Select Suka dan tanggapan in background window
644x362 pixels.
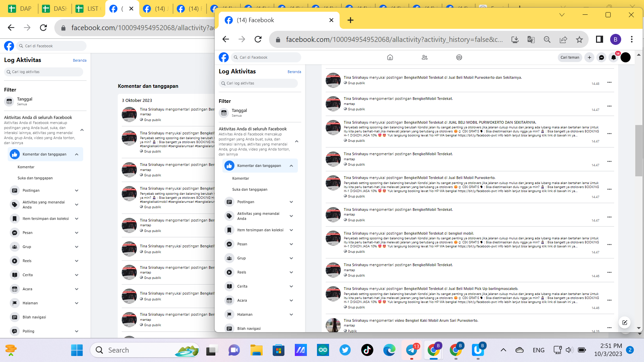35,178
